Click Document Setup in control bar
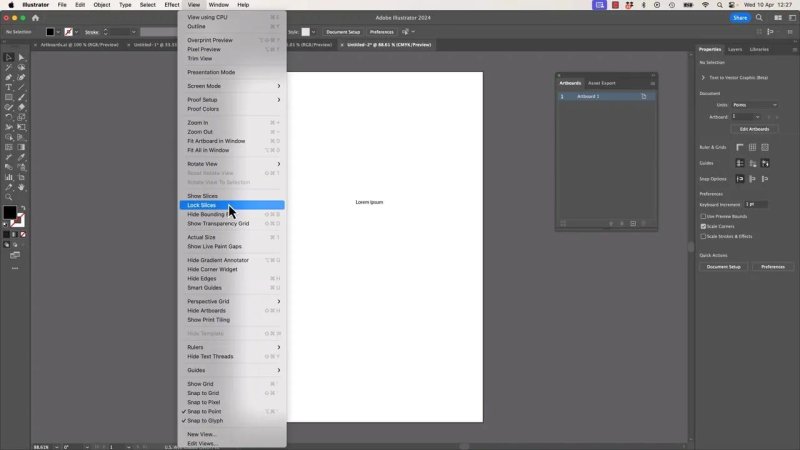Screen dimensions: 800x450 [x=343, y=32]
